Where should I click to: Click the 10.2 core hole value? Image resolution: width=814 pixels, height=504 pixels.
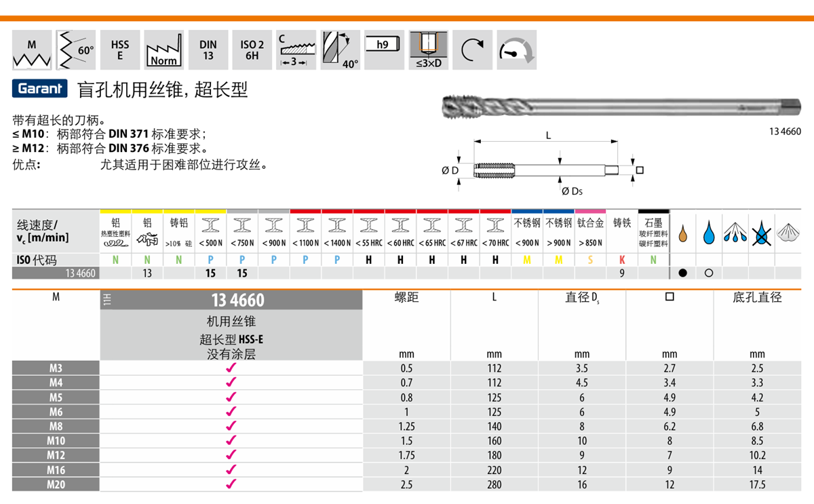point(758,455)
